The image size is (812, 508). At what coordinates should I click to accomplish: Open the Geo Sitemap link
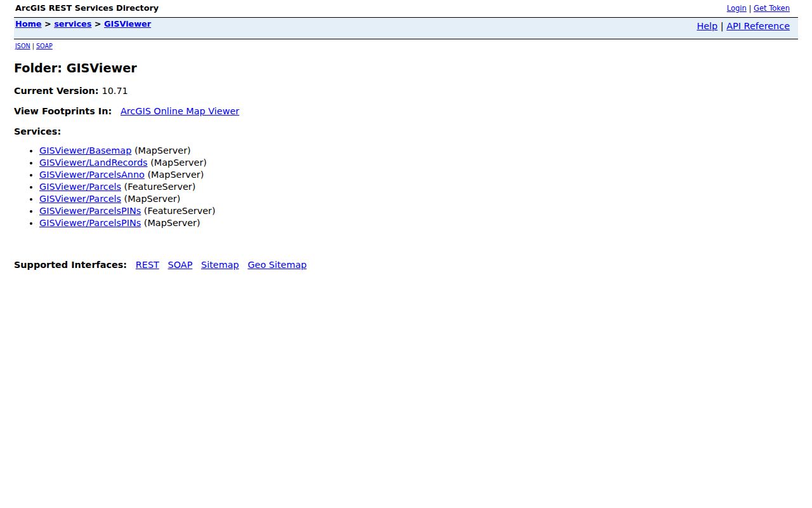pyautogui.click(x=277, y=265)
